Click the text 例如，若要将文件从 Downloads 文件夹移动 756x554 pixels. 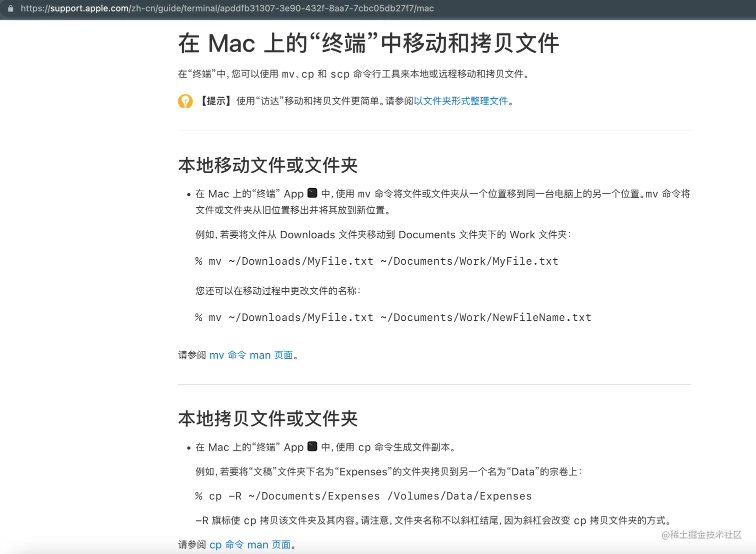tap(383, 235)
